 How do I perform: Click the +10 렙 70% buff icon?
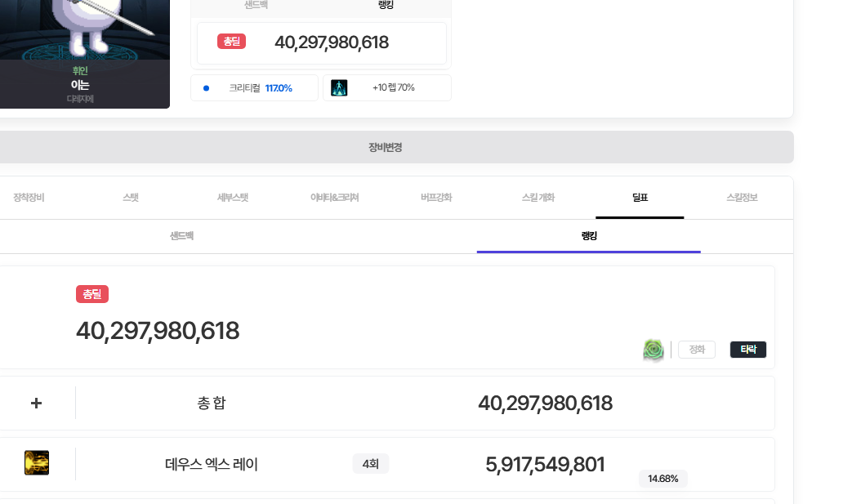(x=339, y=88)
